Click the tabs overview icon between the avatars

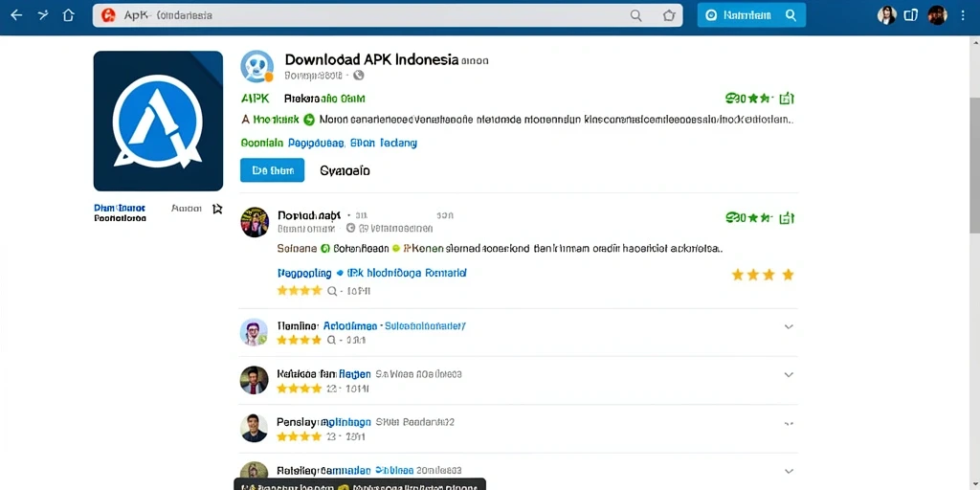tap(911, 15)
